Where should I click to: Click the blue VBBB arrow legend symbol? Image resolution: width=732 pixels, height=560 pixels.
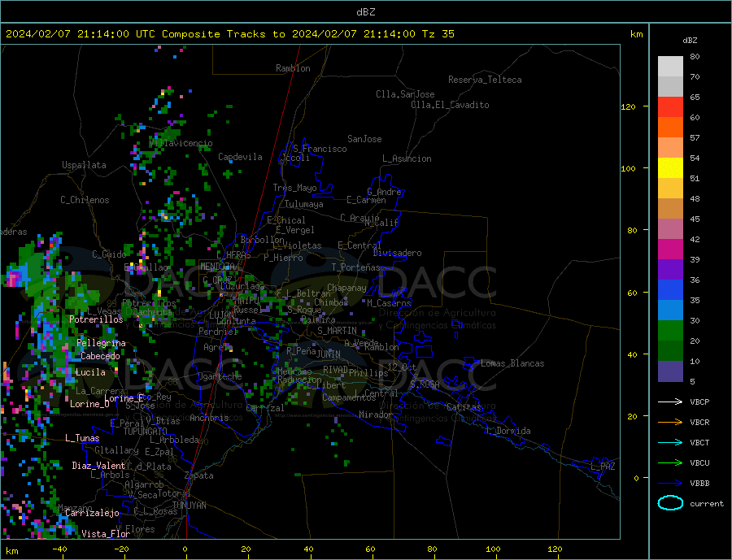pos(670,484)
